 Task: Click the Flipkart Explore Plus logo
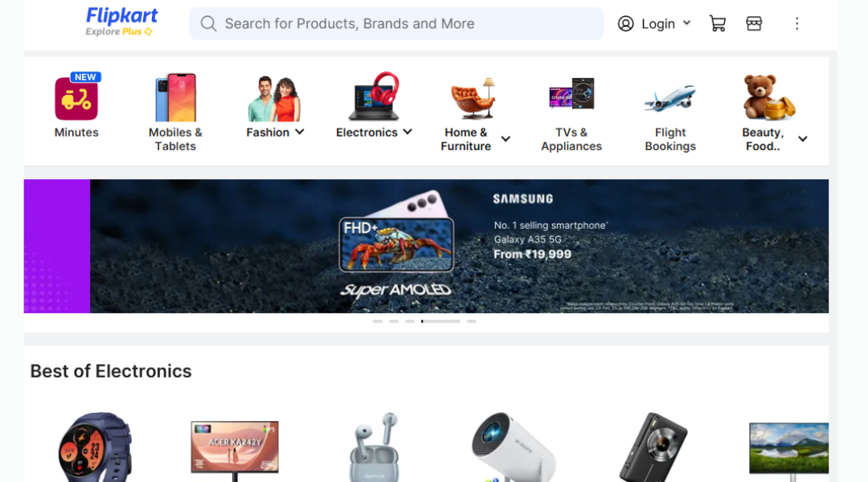[121, 22]
